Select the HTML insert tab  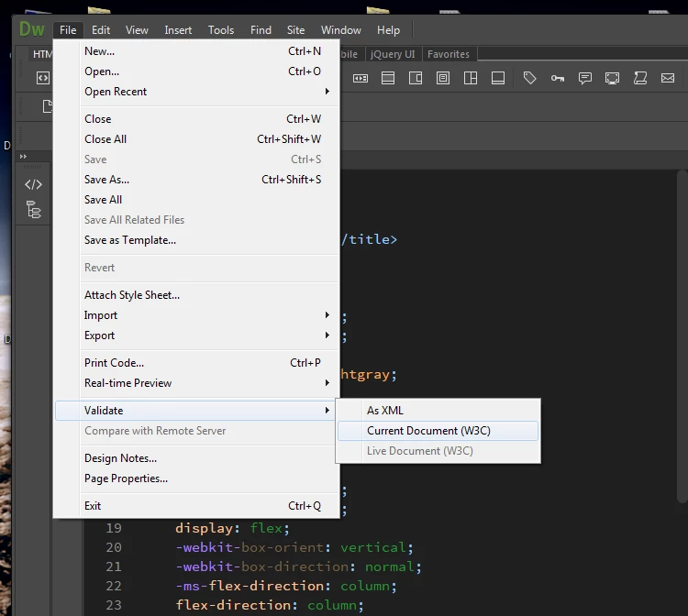42,54
